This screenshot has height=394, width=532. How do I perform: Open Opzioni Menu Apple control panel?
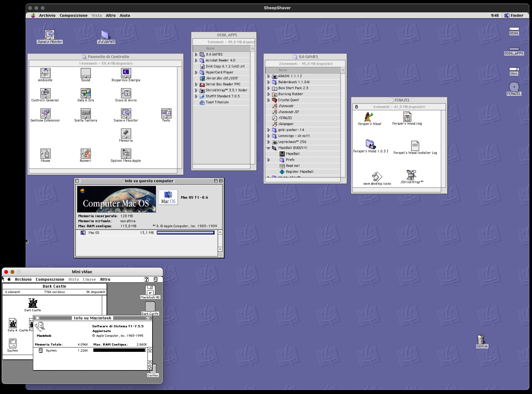coord(126,154)
